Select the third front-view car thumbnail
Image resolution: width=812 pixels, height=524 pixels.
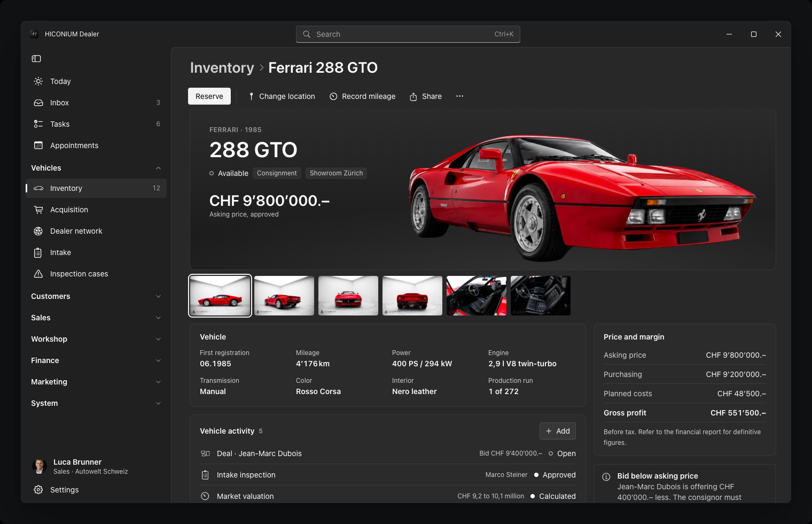pos(348,296)
